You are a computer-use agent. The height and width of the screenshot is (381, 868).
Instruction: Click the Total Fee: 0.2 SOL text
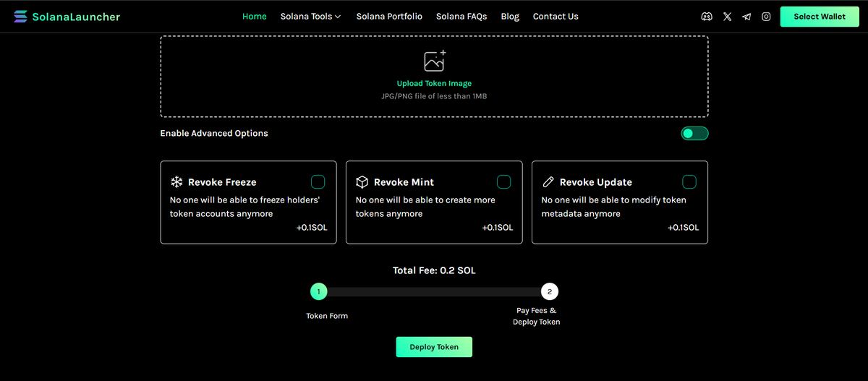(434, 270)
